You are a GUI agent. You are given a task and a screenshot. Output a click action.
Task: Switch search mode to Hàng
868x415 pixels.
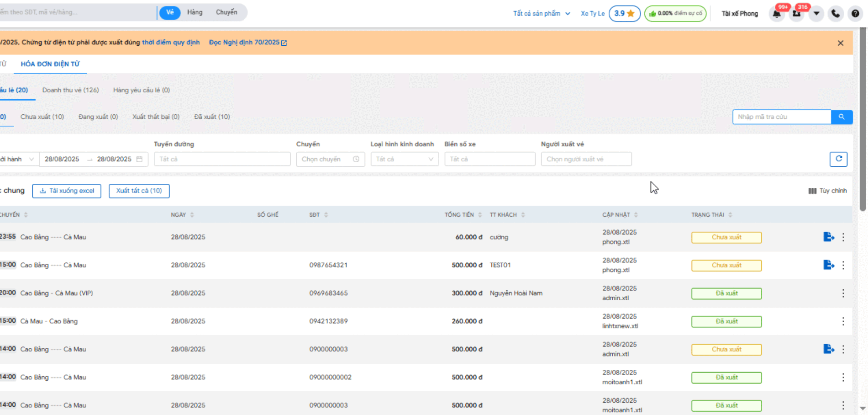click(x=195, y=12)
